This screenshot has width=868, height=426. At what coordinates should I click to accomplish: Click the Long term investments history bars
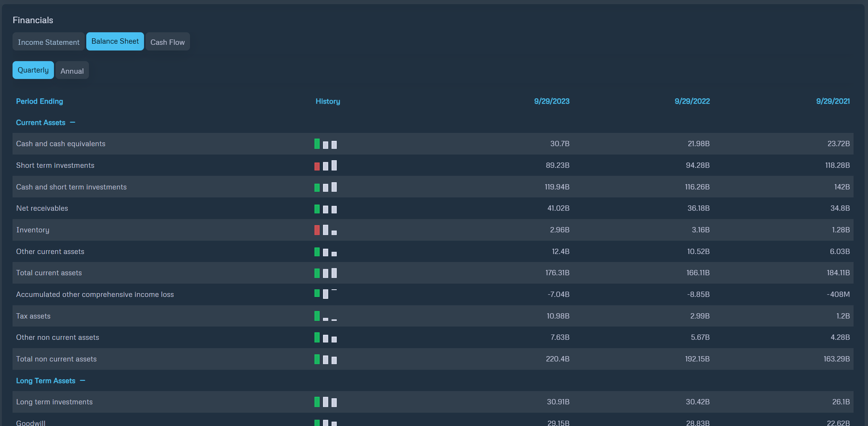coord(325,402)
